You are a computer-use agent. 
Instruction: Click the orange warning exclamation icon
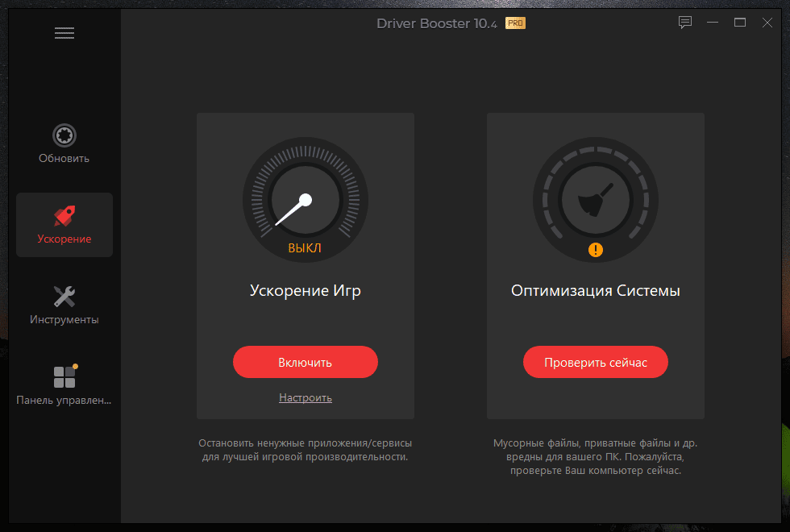[x=596, y=250]
